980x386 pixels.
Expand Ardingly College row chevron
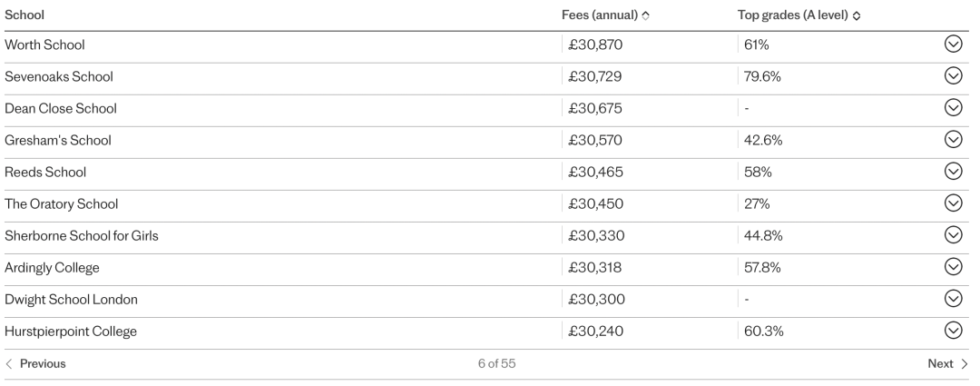pos(953,266)
